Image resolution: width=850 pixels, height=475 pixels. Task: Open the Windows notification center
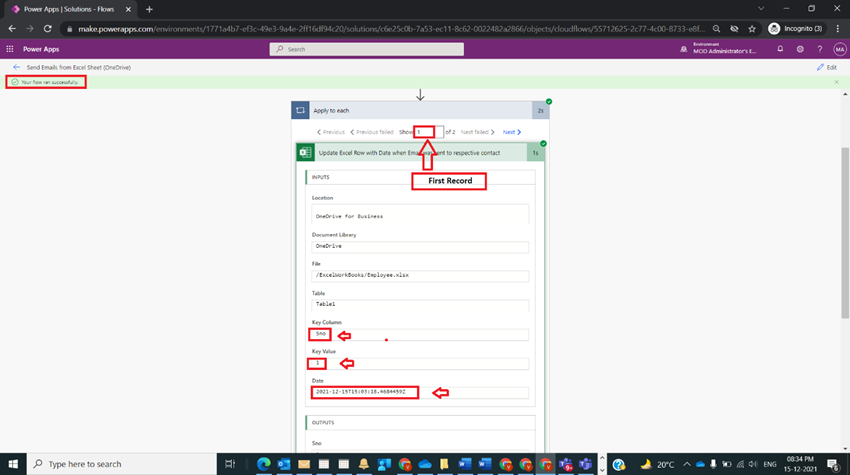pos(833,464)
